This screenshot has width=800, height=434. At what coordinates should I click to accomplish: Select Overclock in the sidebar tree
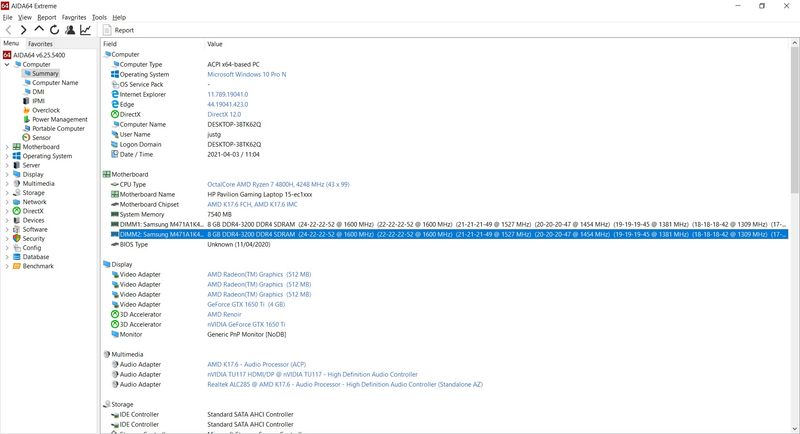click(46, 110)
